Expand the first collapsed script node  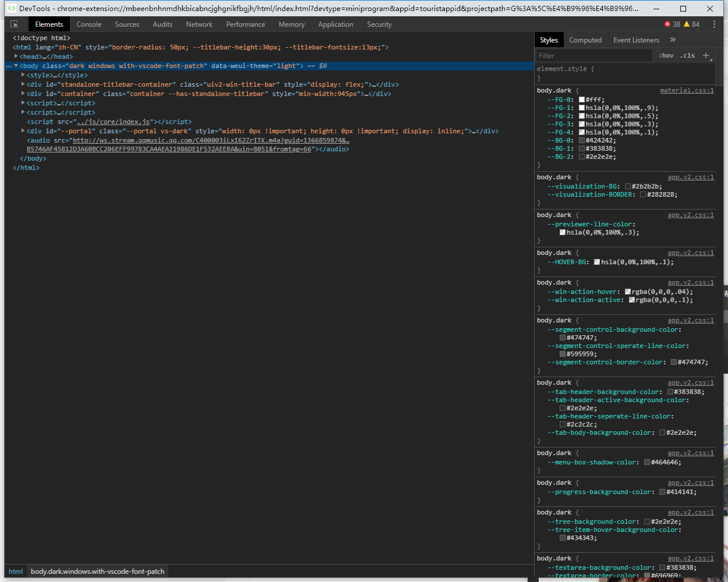[23, 103]
